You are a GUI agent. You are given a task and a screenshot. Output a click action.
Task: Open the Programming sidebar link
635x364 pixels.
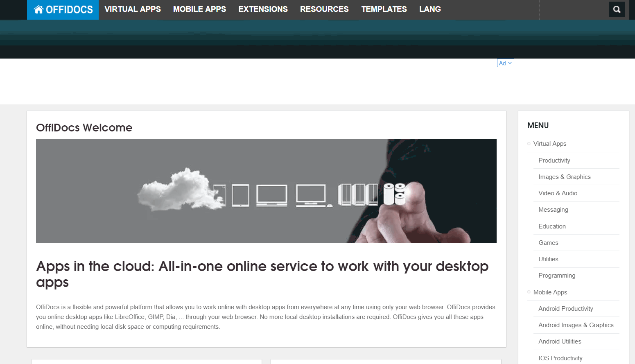(557, 276)
